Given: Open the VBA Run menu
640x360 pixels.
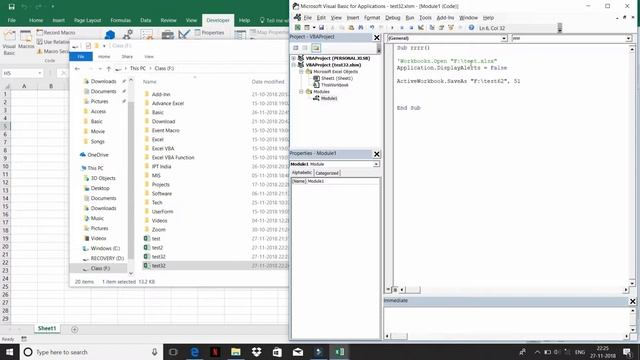Looking at the screenshot, I should click(410, 18).
